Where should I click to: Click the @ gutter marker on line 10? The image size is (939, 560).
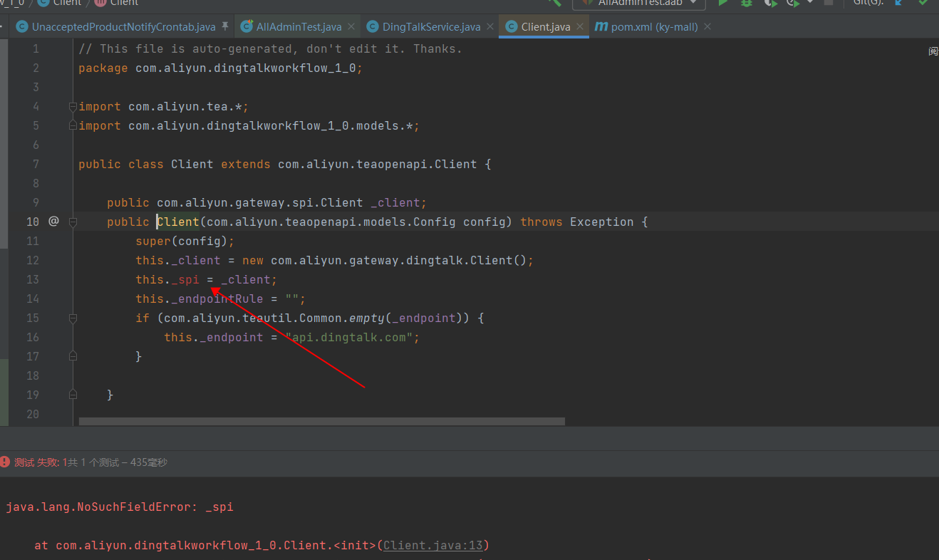(53, 222)
